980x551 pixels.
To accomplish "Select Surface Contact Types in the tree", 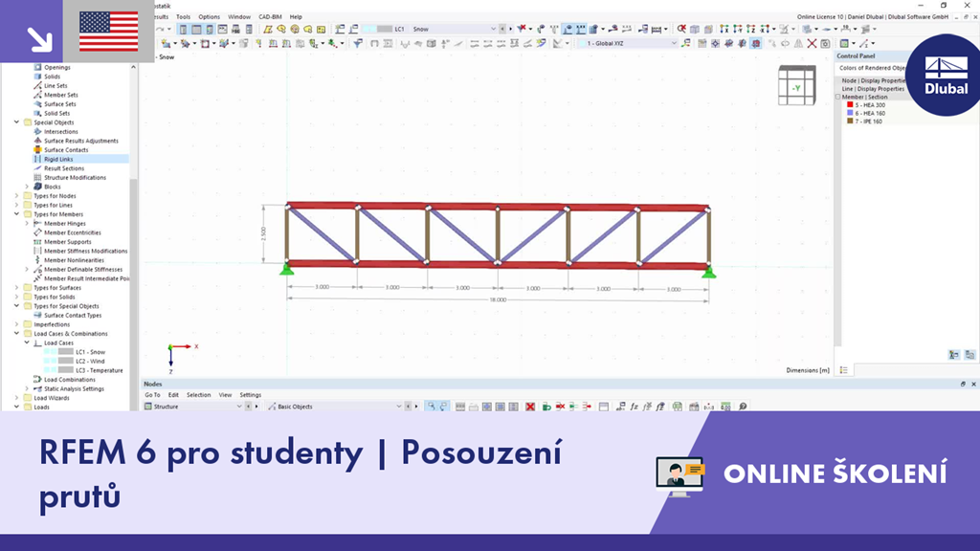I will coord(73,316).
